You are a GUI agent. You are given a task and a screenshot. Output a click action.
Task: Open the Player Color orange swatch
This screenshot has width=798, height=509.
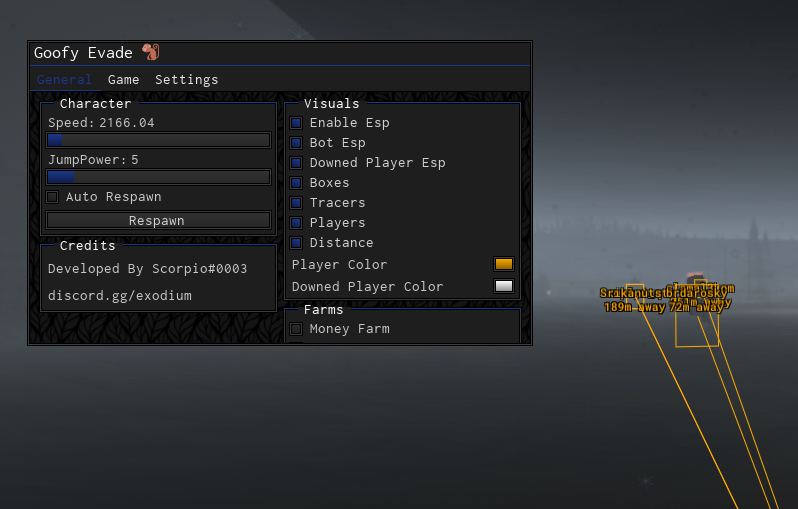pos(504,264)
